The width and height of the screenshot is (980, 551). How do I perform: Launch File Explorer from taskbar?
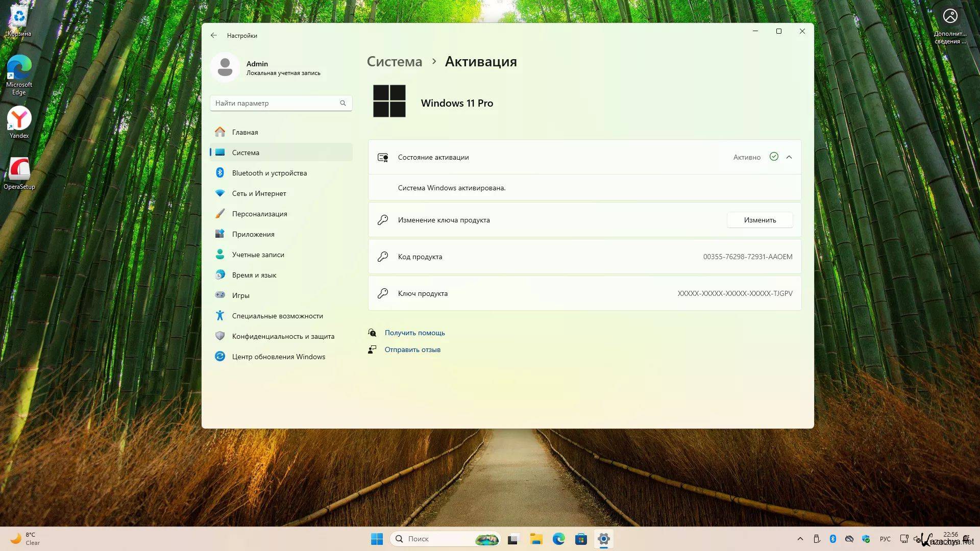coord(536,539)
